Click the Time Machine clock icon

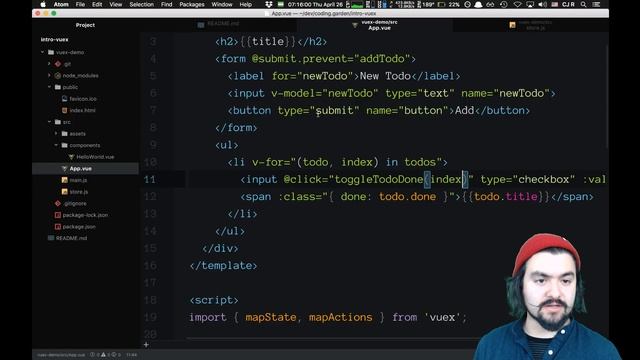click(x=504, y=4)
